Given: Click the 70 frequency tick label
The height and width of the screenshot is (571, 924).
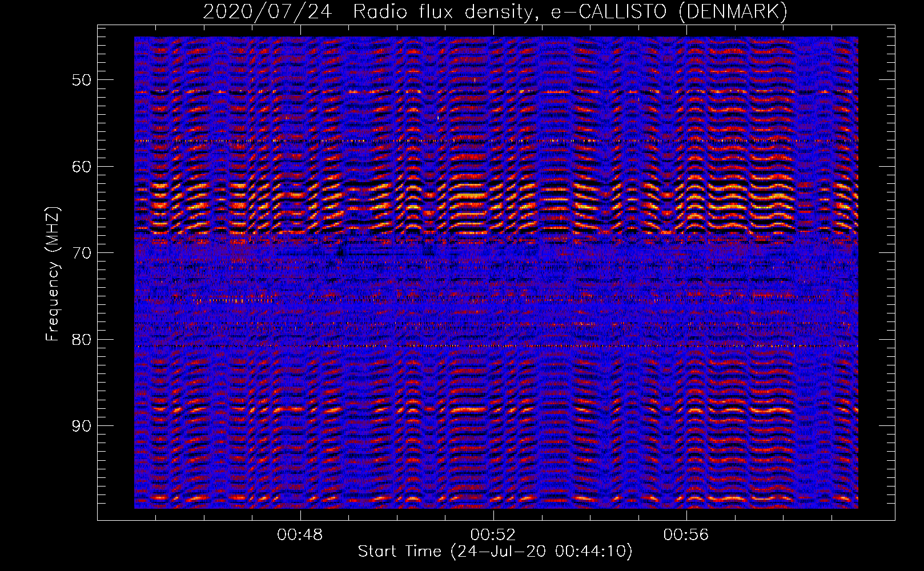Looking at the screenshot, I should coord(82,252).
